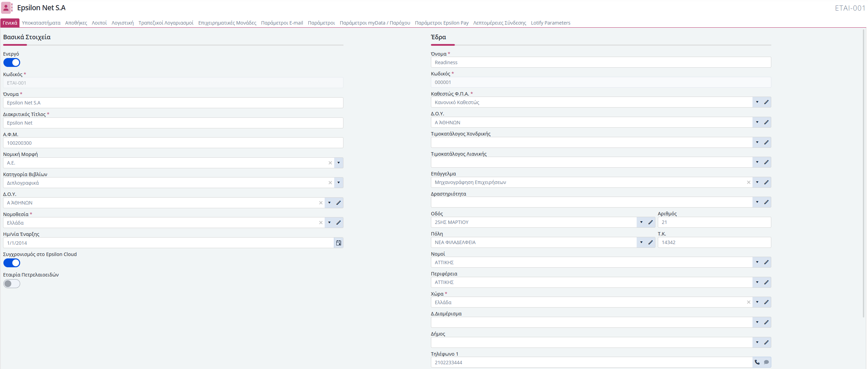868x369 pixels.
Task: Click the edit pencil of Τιμοκατάλογος Λιανικής
Action: pos(767,162)
